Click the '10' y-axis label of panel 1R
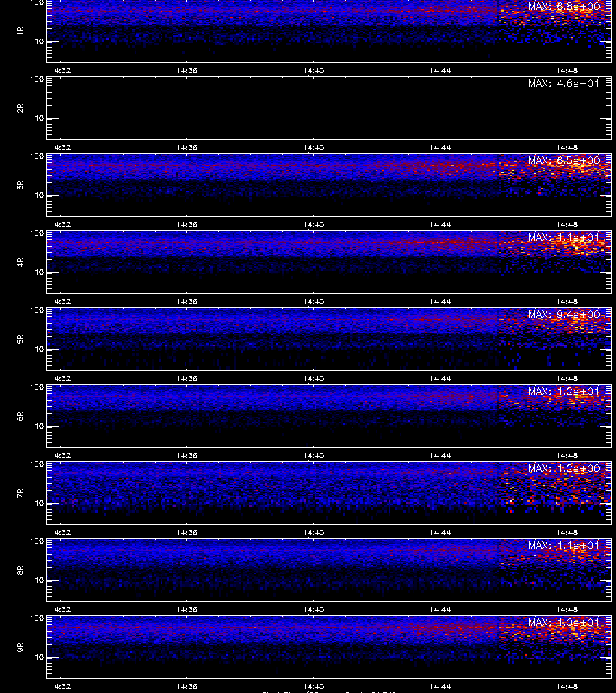 point(39,42)
